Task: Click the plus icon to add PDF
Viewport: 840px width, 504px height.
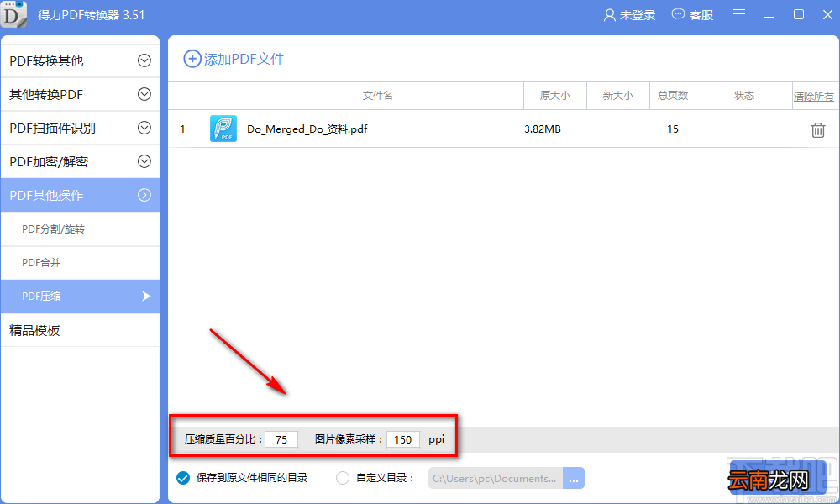Action: (192, 59)
